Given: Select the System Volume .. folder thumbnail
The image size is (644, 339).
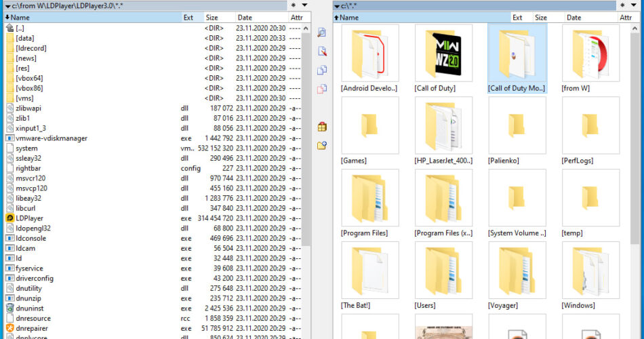Looking at the screenshot, I should point(517,198).
